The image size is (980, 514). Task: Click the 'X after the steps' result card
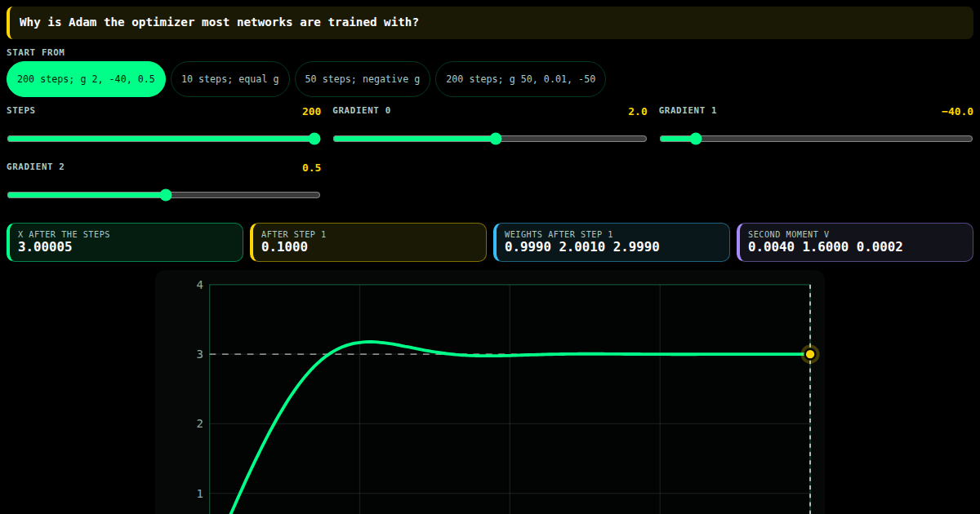tap(125, 242)
